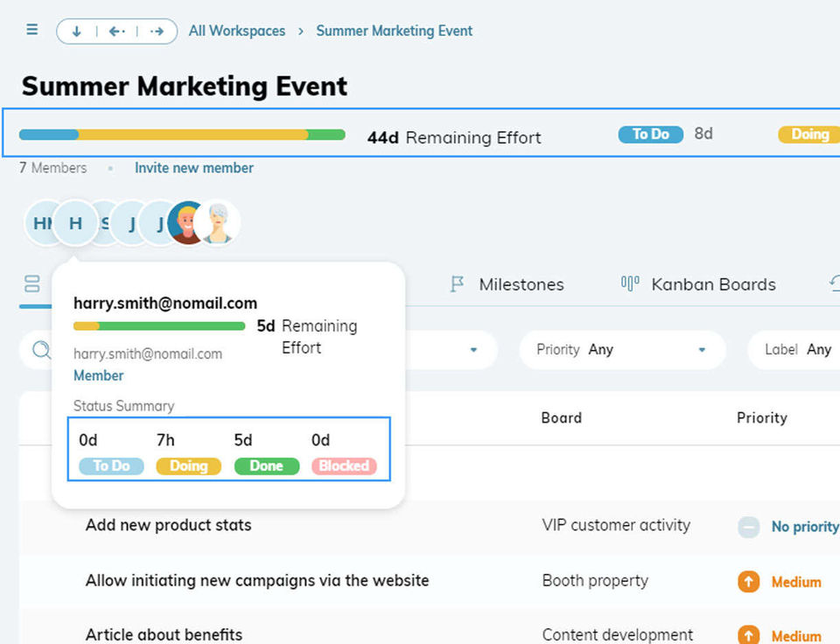
Task: Click the Invite new member link
Action: tap(194, 168)
